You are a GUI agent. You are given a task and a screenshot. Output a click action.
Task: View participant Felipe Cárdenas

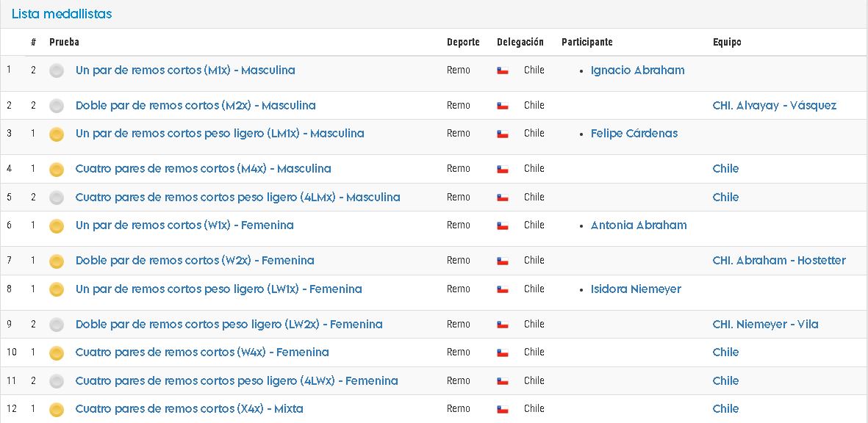pyautogui.click(x=634, y=133)
